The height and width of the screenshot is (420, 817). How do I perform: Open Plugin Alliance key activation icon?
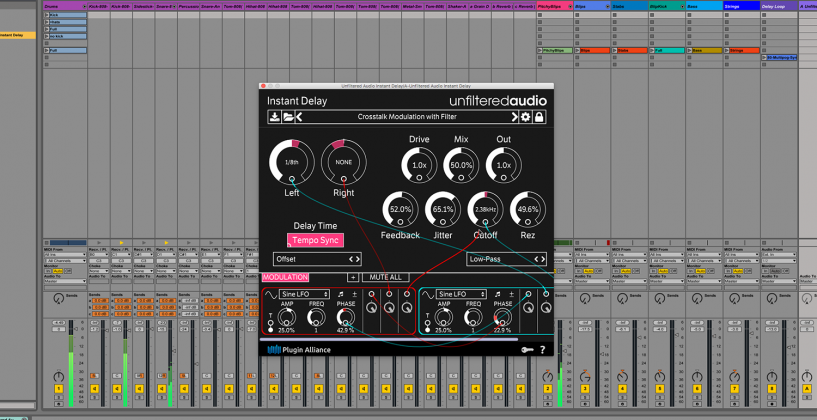527,350
